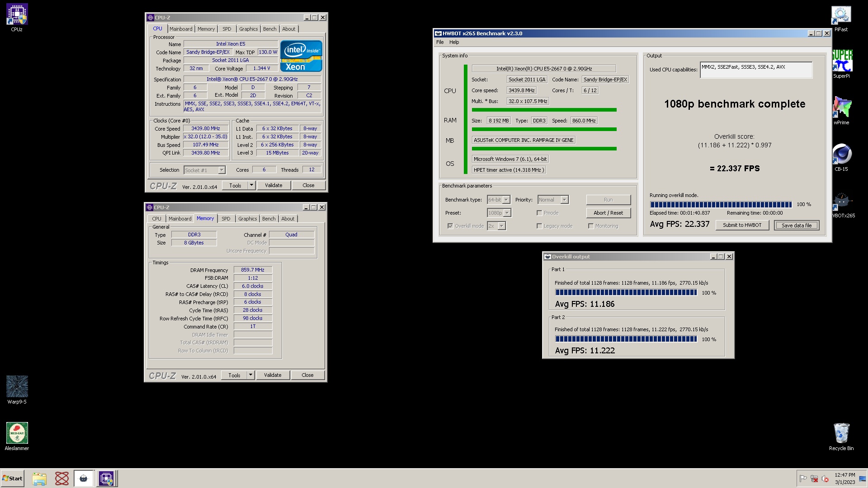The height and width of the screenshot is (488, 868).
Task: Click the red knot icon in taskbar
Action: coord(62,479)
